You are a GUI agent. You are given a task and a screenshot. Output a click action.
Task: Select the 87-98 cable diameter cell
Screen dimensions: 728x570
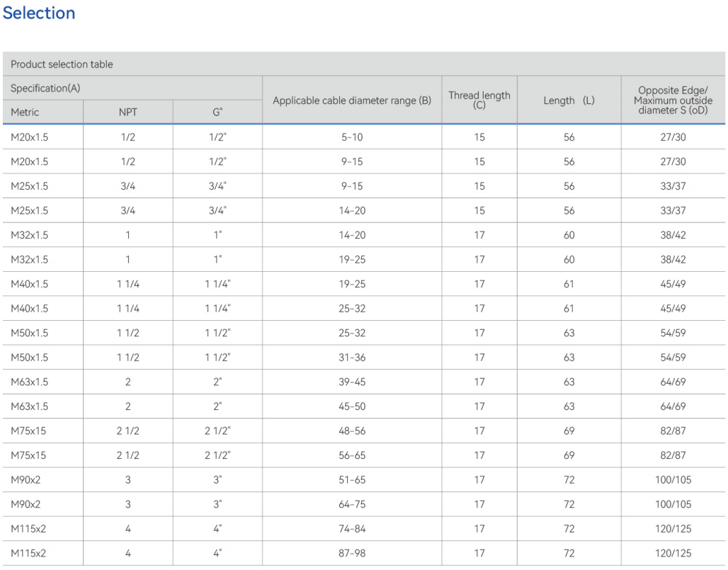tap(352, 553)
